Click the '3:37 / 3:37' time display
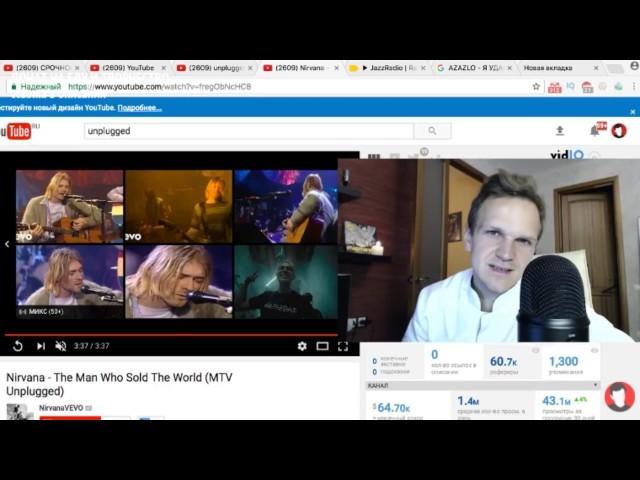Screen dimensions: 640x480 pos(91,346)
